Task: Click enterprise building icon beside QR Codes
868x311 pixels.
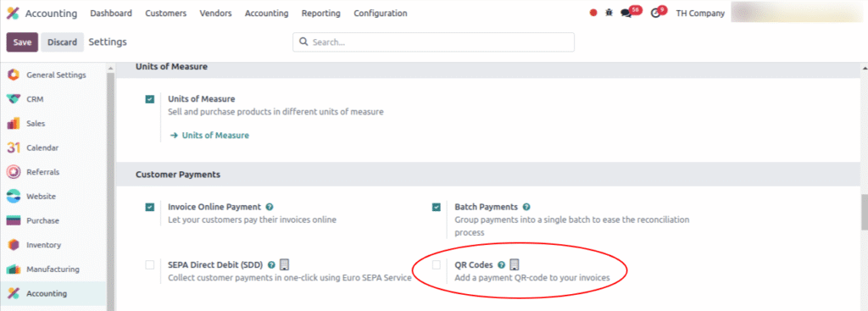Action: [x=515, y=264]
